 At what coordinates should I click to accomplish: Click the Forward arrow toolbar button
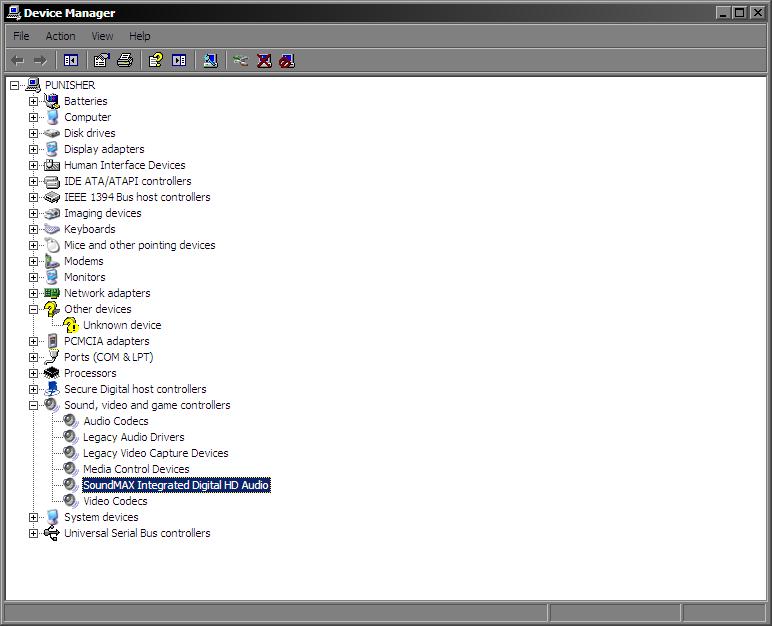click(40, 61)
